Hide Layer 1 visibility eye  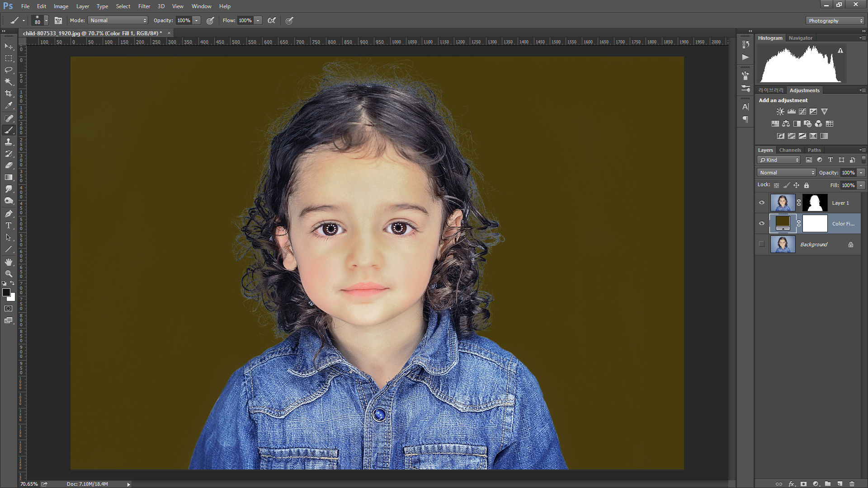click(762, 203)
